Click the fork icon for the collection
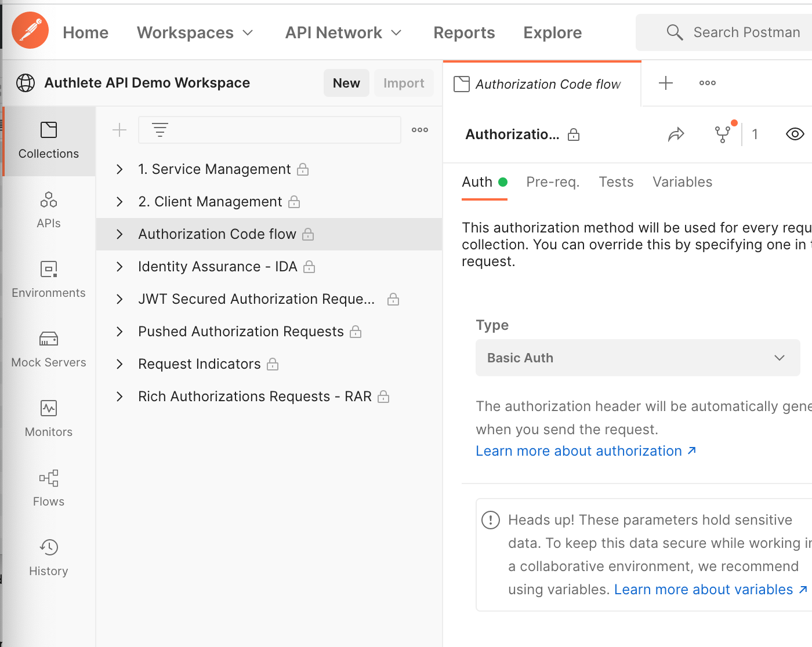 click(x=723, y=135)
